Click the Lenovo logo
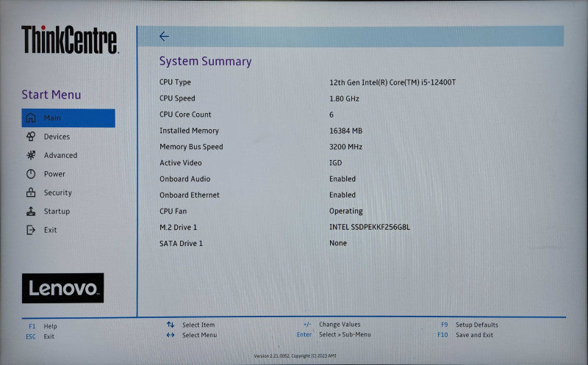The height and width of the screenshot is (365, 588). click(63, 288)
